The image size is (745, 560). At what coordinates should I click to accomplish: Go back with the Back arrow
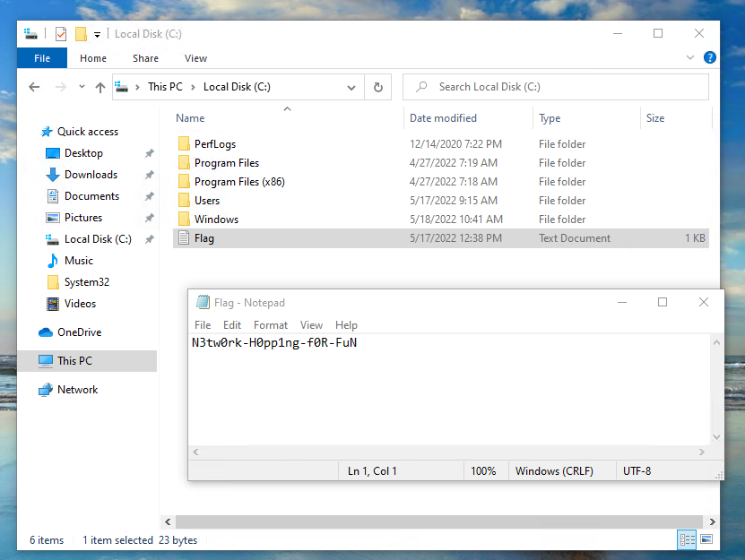[34, 87]
